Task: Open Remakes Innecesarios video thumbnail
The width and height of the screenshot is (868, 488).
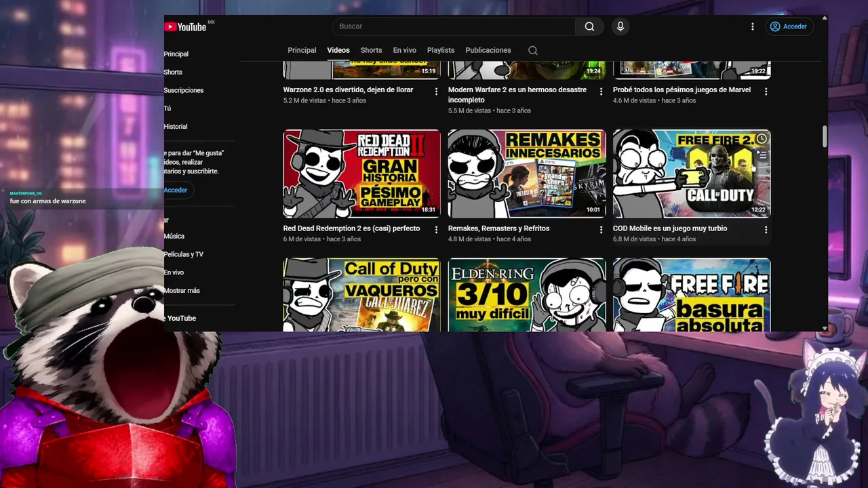Action: pyautogui.click(x=527, y=174)
